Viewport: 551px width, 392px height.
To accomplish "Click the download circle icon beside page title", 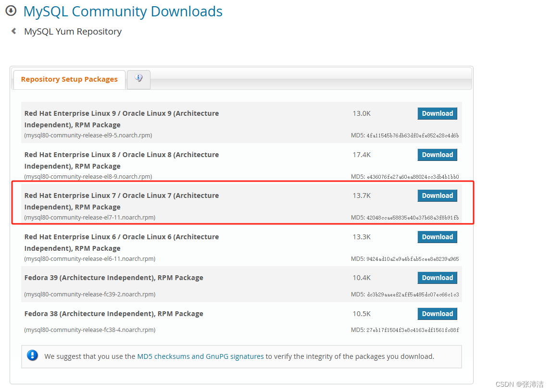I will pyautogui.click(x=11, y=11).
